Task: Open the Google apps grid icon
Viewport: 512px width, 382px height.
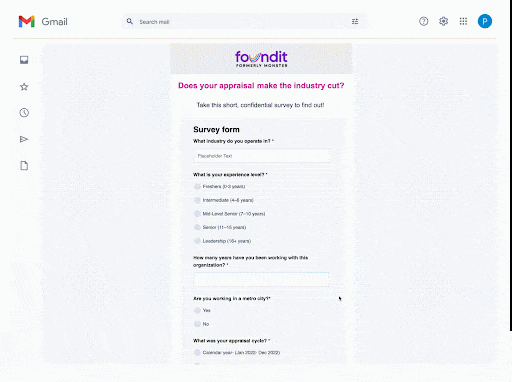Action: click(x=463, y=21)
